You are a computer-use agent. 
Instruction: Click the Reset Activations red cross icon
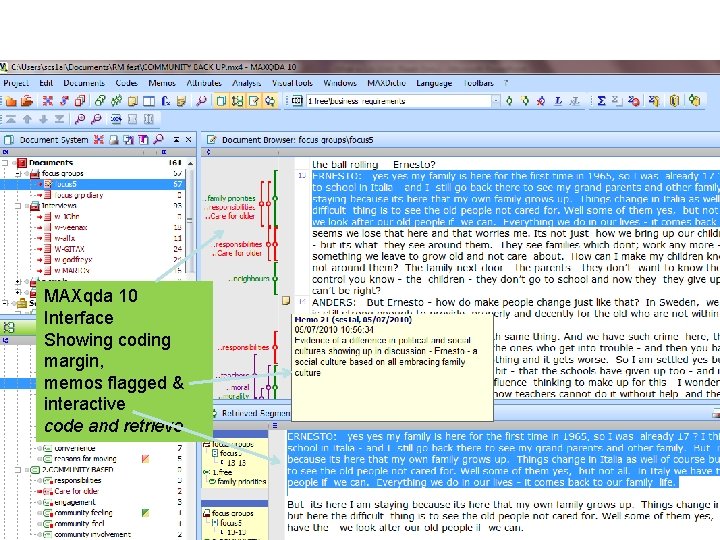click(47, 101)
